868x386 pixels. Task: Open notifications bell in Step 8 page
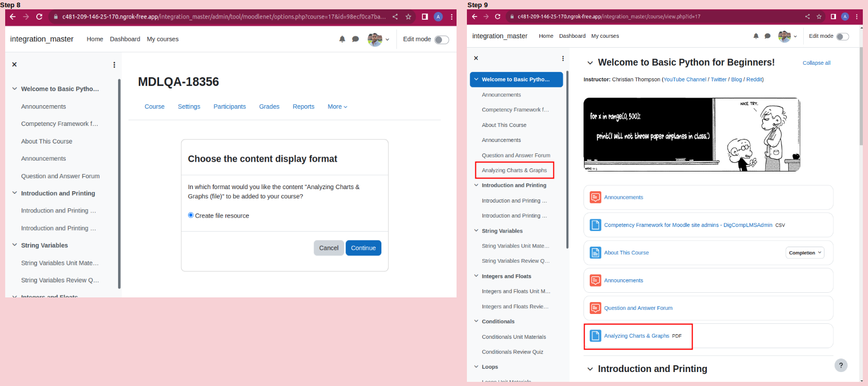point(342,39)
